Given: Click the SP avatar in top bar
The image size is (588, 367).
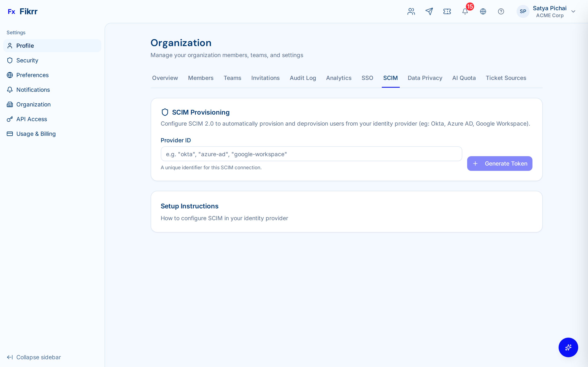Looking at the screenshot, I should pos(523,11).
